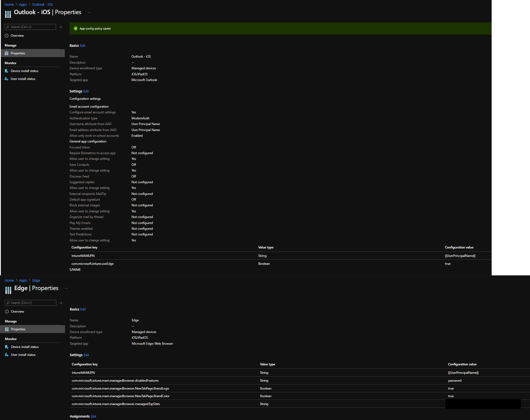The height and width of the screenshot is (420, 530).
Task: Collapse the Outlook sidebar with the double chevron
Action: click(61, 27)
